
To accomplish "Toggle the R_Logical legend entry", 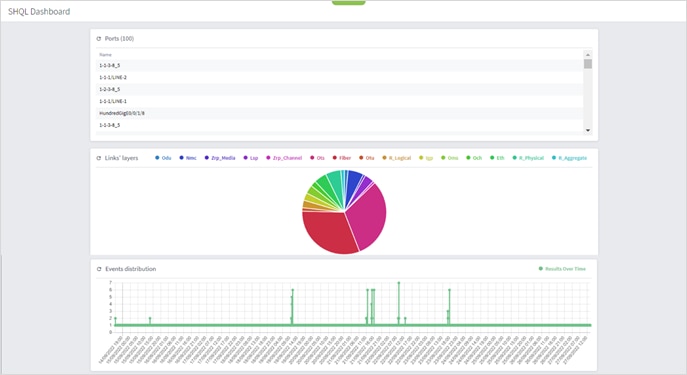I will (x=397, y=158).
